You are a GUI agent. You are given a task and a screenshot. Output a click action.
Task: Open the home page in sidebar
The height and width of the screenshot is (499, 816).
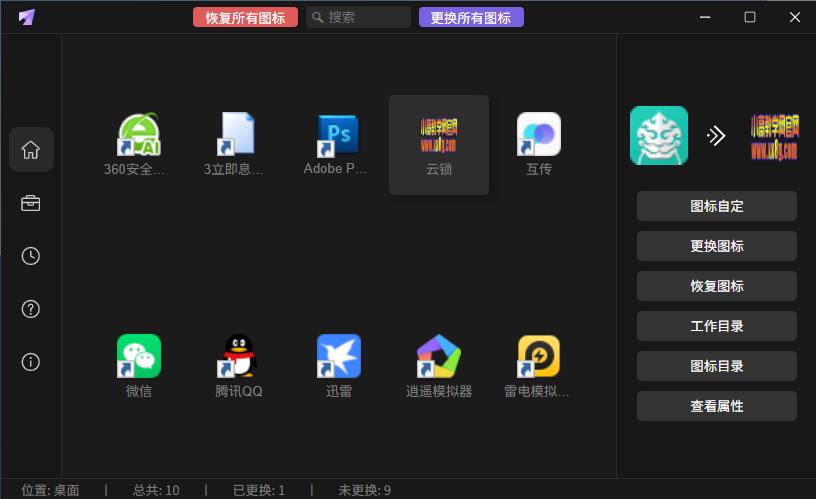(x=31, y=150)
